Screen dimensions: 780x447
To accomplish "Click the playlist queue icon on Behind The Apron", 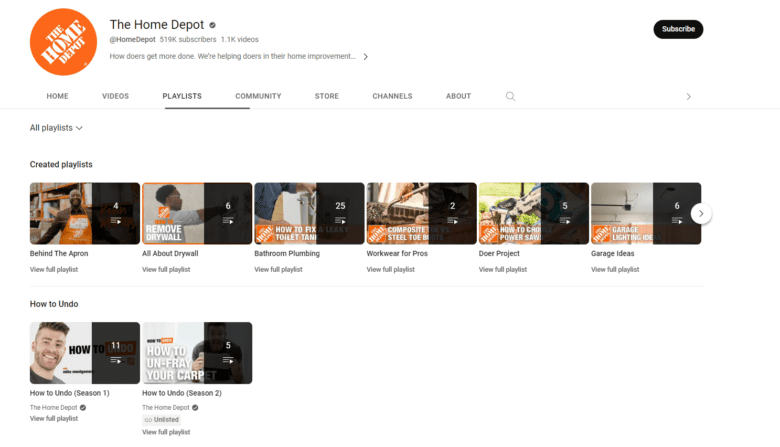I will point(116,221).
